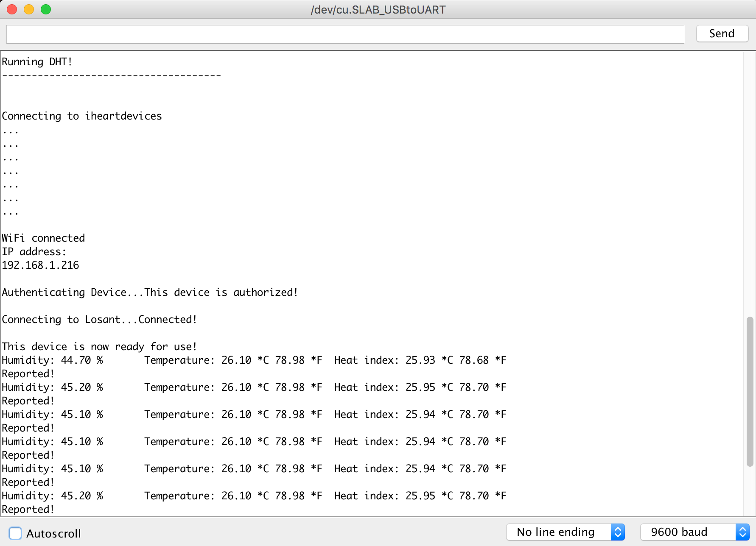Click the 'Humidity: 44.70 %' reading
This screenshot has height=546, width=756.
53,360
